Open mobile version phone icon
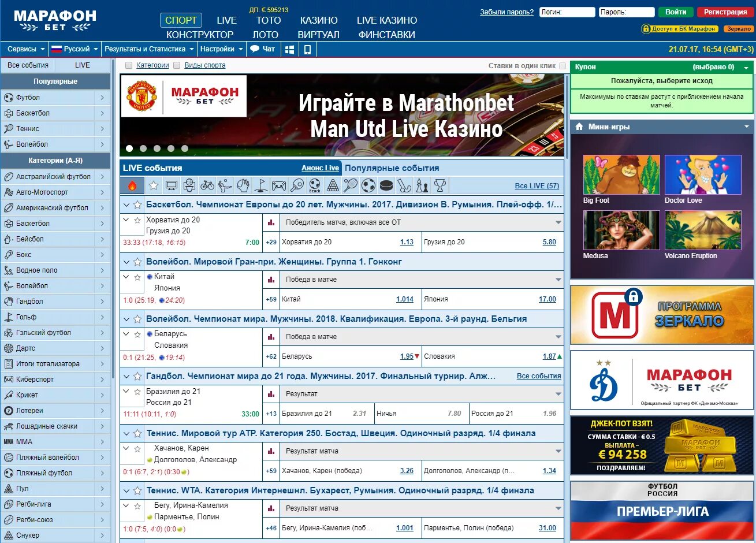 307,49
